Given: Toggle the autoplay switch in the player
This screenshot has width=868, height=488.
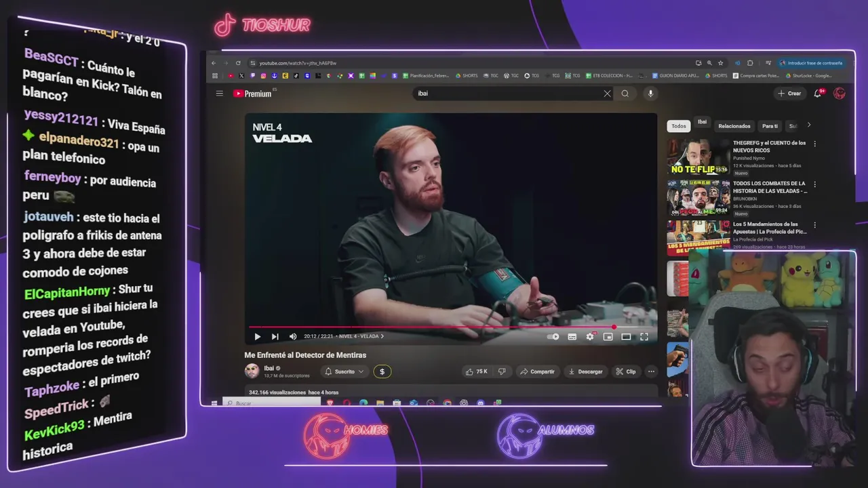Looking at the screenshot, I should coord(553,336).
